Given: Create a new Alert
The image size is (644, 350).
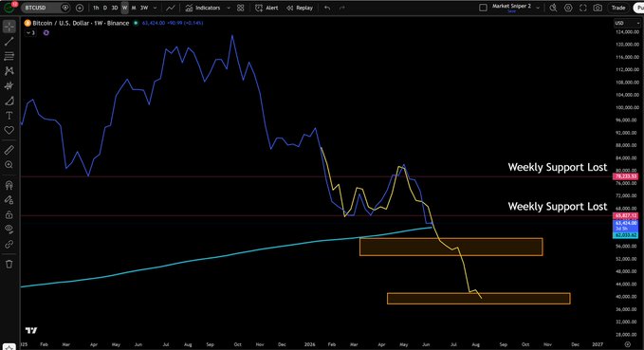Looking at the screenshot, I should (x=267, y=8).
